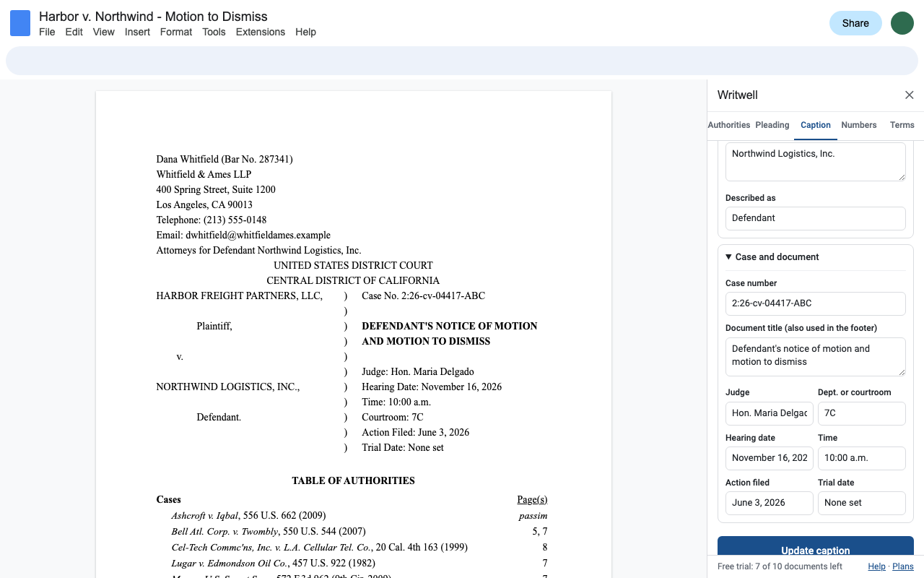Screen dimensions: 924x578
Task: Click the document title Harbor v. Northwind
Action: point(153,16)
